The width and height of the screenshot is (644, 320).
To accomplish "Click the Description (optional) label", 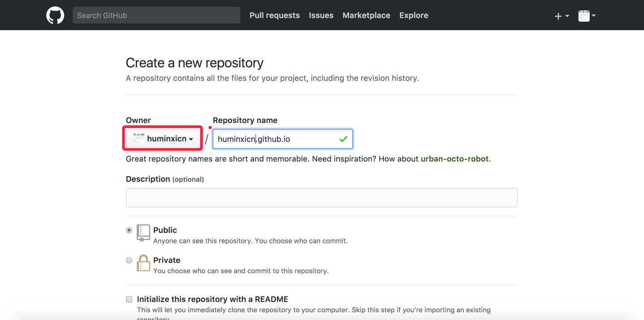I will click(x=165, y=179).
